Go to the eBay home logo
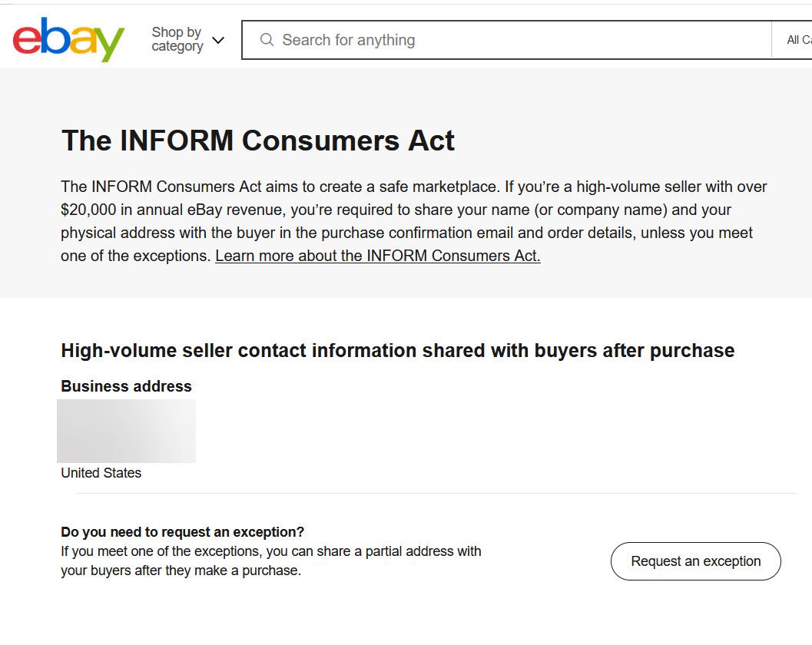 click(x=68, y=39)
